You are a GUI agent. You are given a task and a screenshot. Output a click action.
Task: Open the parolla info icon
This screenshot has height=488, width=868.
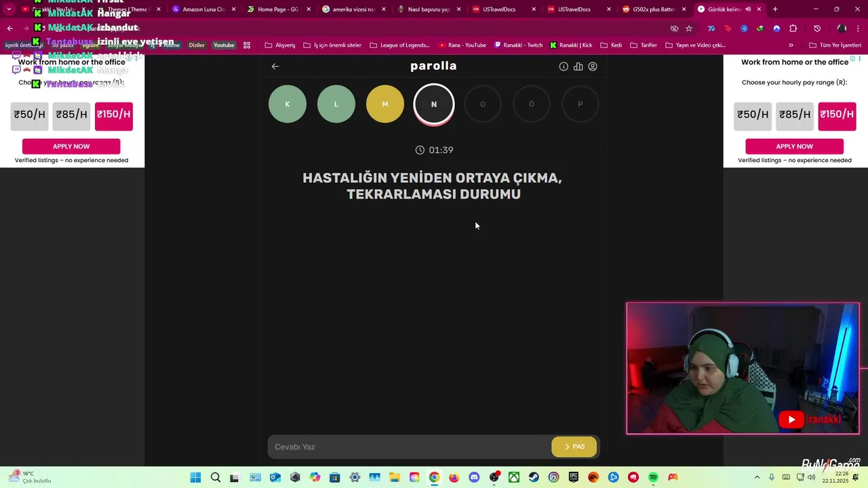tap(564, 66)
